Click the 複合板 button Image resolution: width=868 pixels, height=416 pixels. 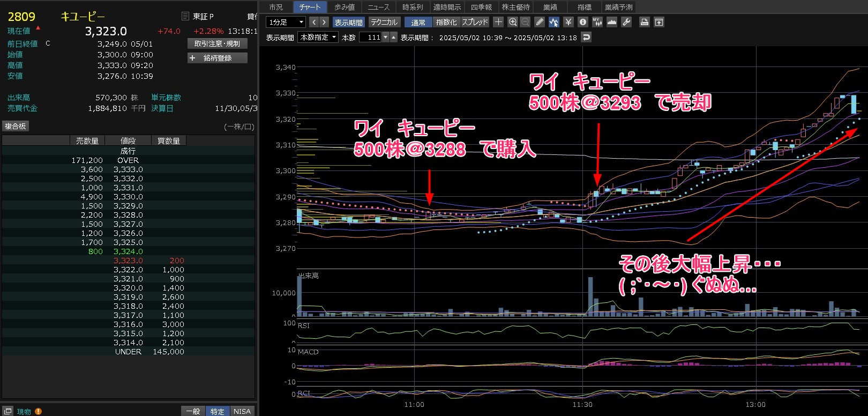(16, 126)
